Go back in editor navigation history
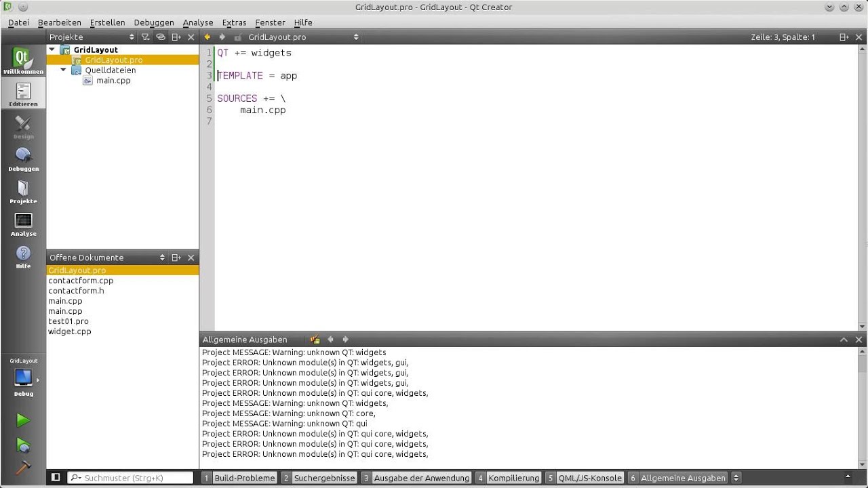868x488 pixels. [208, 37]
